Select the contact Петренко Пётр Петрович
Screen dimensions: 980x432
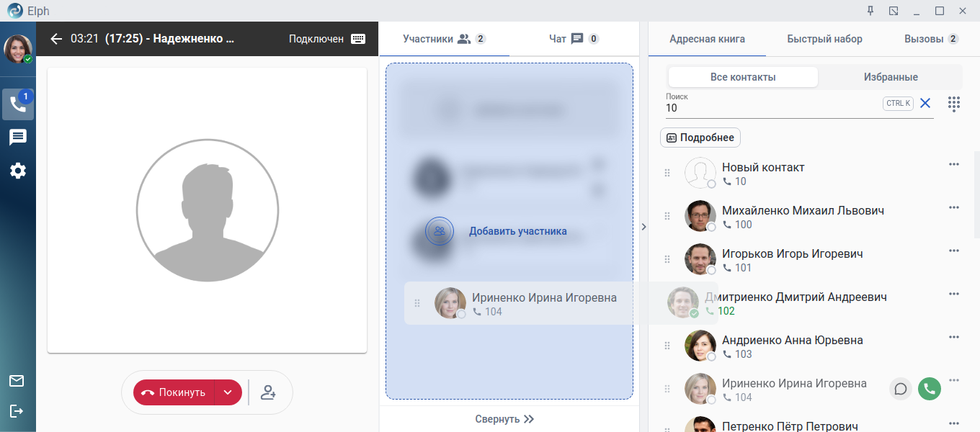tap(790, 426)
